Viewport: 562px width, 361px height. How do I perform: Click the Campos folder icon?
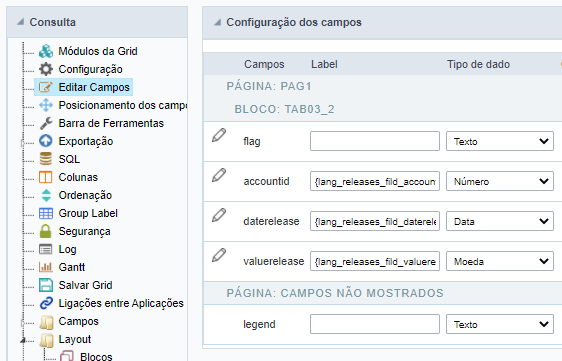coord(46,322)
